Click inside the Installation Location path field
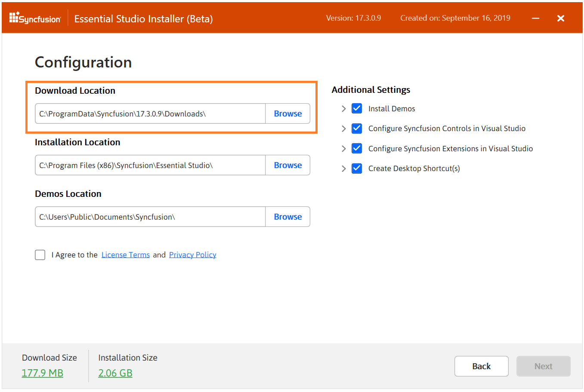 point(150,165)
